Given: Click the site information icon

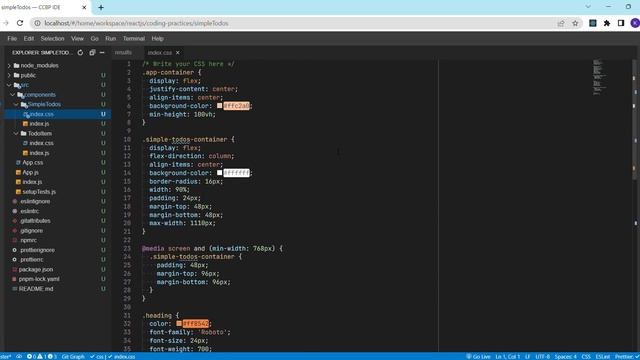Looking at the screenshot, I should point(37,23).
